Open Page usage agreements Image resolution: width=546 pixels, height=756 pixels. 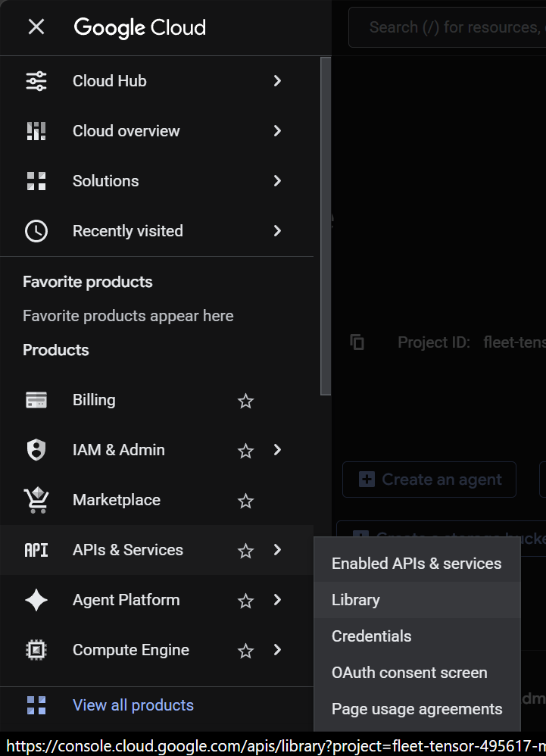point(417,709)
